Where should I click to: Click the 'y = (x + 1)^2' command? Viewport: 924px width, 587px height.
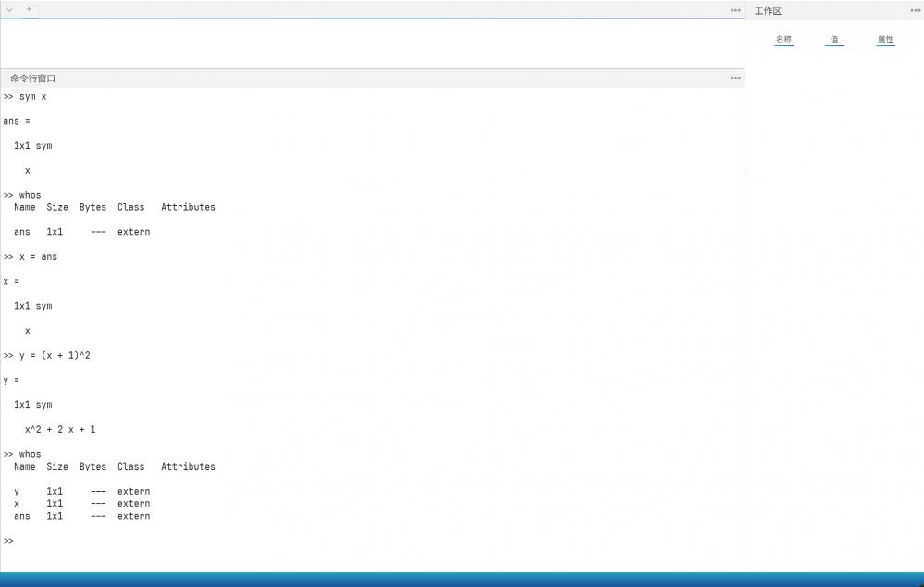tap(55, 356)
